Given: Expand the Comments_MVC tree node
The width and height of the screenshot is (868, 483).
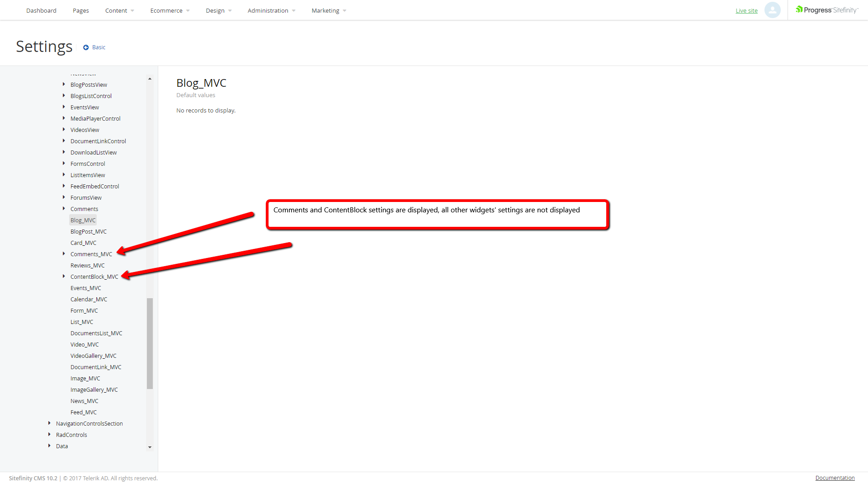Looking at the screenshot, I should click(x=64, y=253).
